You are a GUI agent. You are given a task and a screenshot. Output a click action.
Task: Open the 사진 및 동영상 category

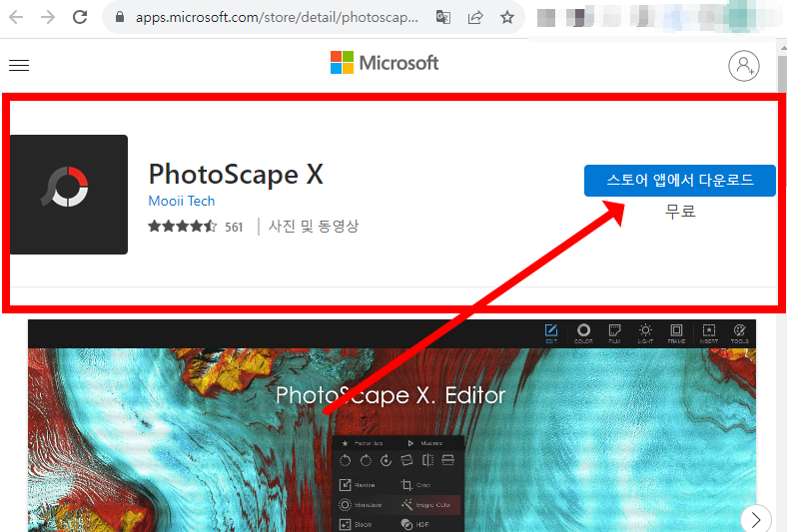pyautogui.click(x=314, y=227)
